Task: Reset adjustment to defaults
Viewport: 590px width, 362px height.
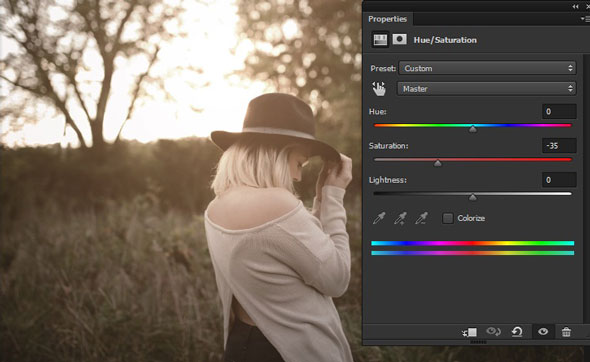Action: 517,332
